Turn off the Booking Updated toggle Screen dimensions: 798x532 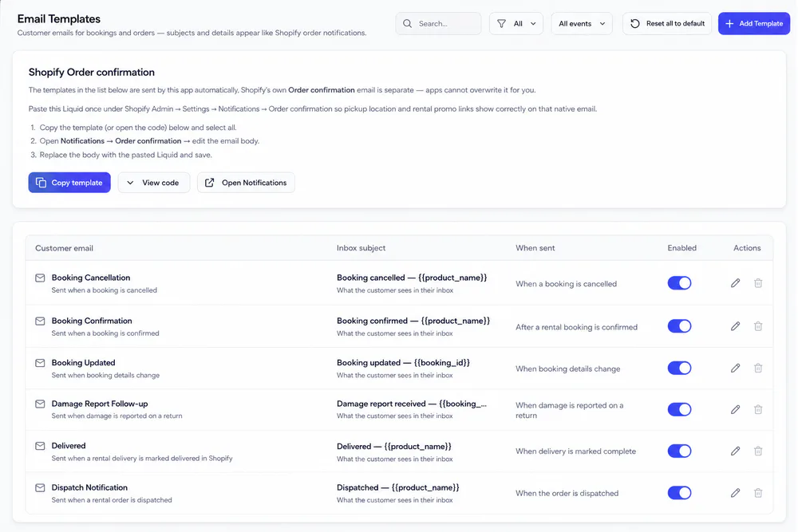tap(679, 368)
